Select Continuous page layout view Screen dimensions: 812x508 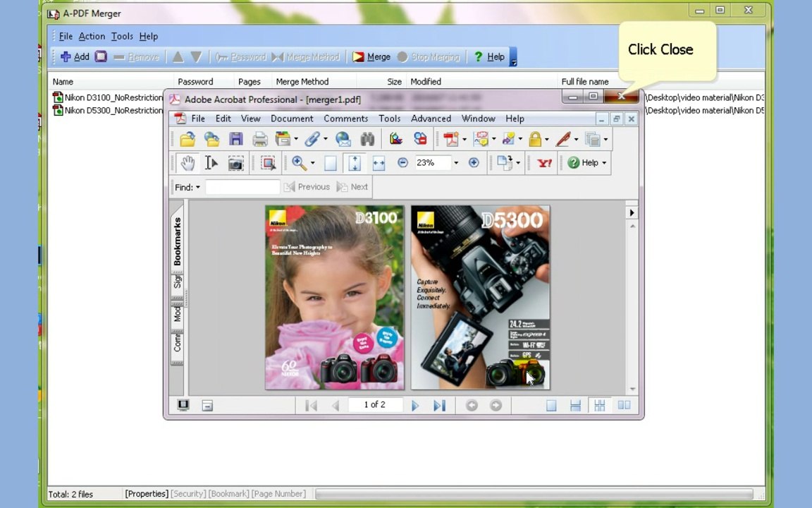tap(575, 406)
